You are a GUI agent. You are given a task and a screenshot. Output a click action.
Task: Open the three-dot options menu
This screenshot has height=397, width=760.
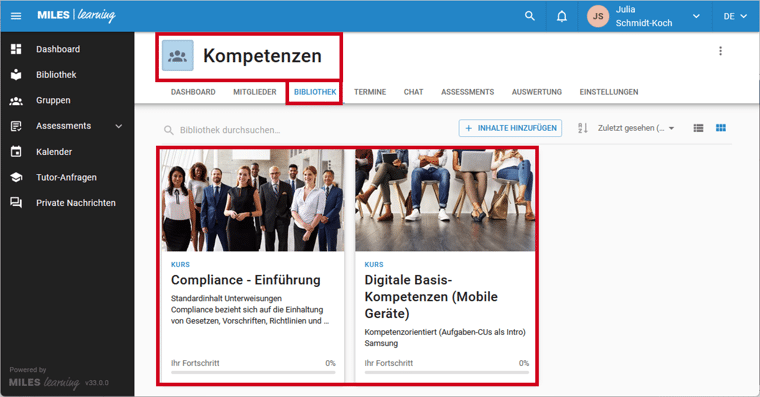[x=720, y=51]
